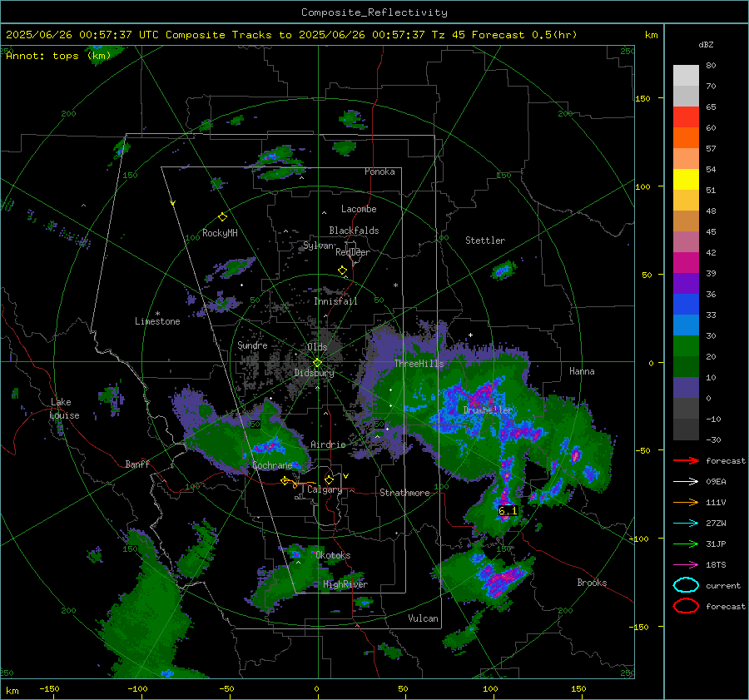Click the 'current' legend text
Screen dimensions: 749x700
click(x=723, y=585)
